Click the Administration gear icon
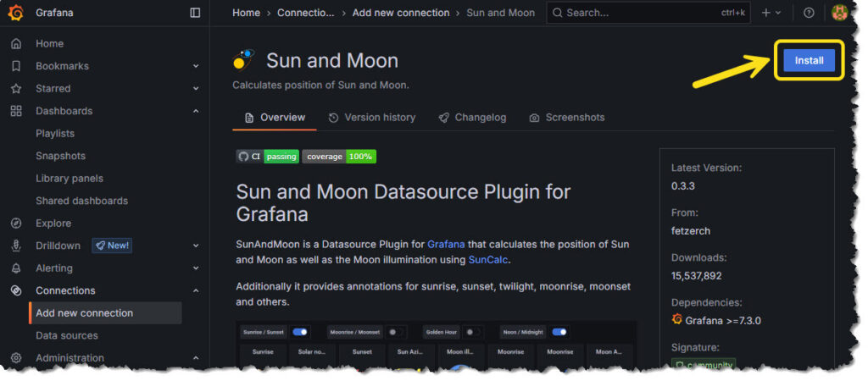This screenshot has width=868, height=381. pyautogui.click(x=16, y=358)
